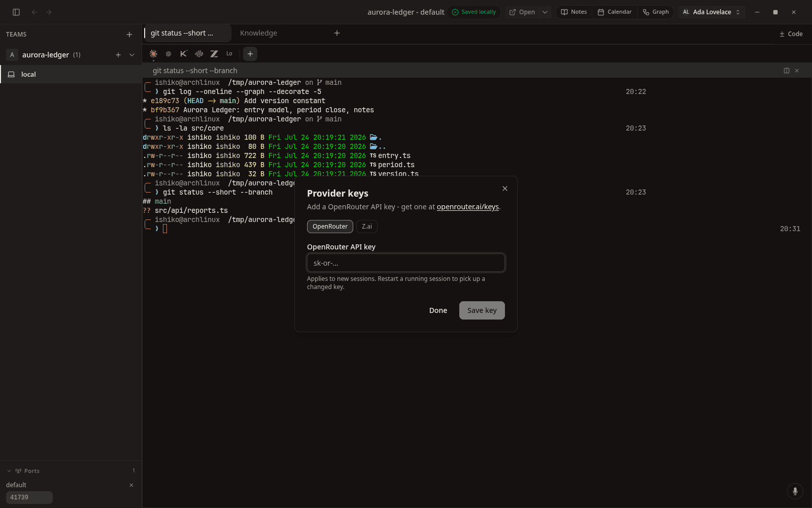Select the K agent icon
The image size is (812, 508).
point(184,54)
